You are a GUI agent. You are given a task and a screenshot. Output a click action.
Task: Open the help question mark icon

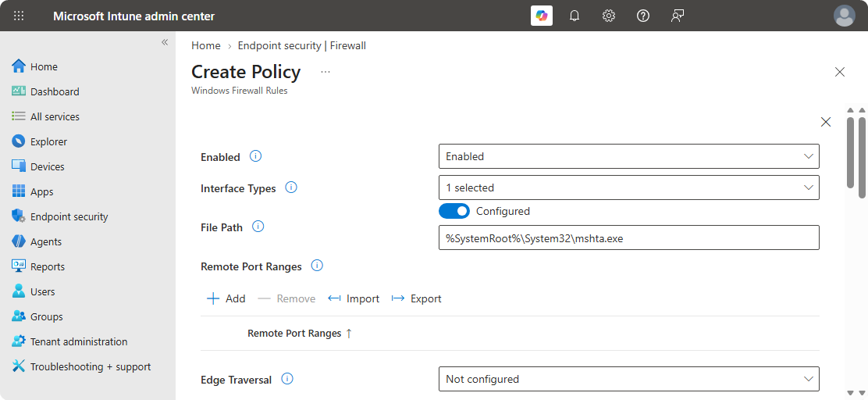click(x=642, y=16)
